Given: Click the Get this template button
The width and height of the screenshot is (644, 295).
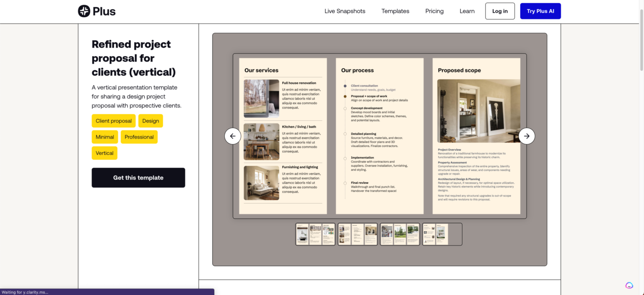Looking at the screenshot, I should pos(138,178).
